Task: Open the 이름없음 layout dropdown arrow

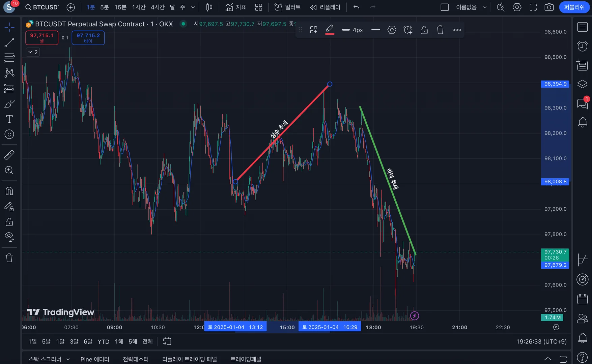Action: click(x=485, y=7)
